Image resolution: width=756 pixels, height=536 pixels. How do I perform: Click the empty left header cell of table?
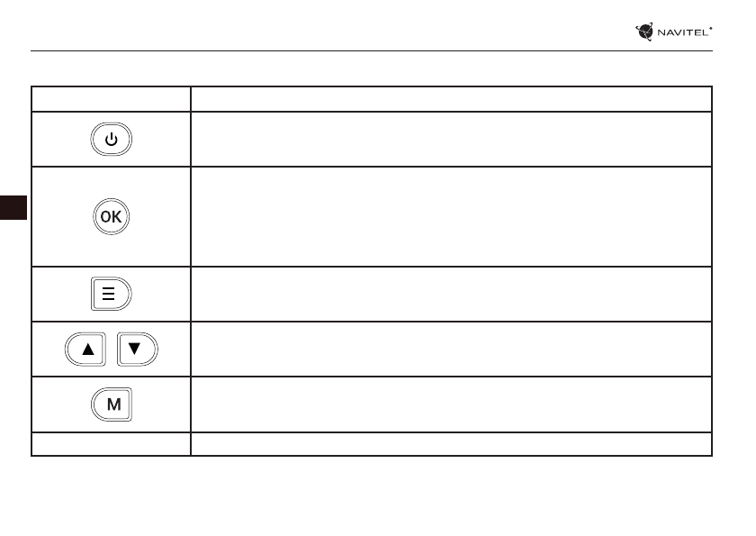[x=111, y=99]
